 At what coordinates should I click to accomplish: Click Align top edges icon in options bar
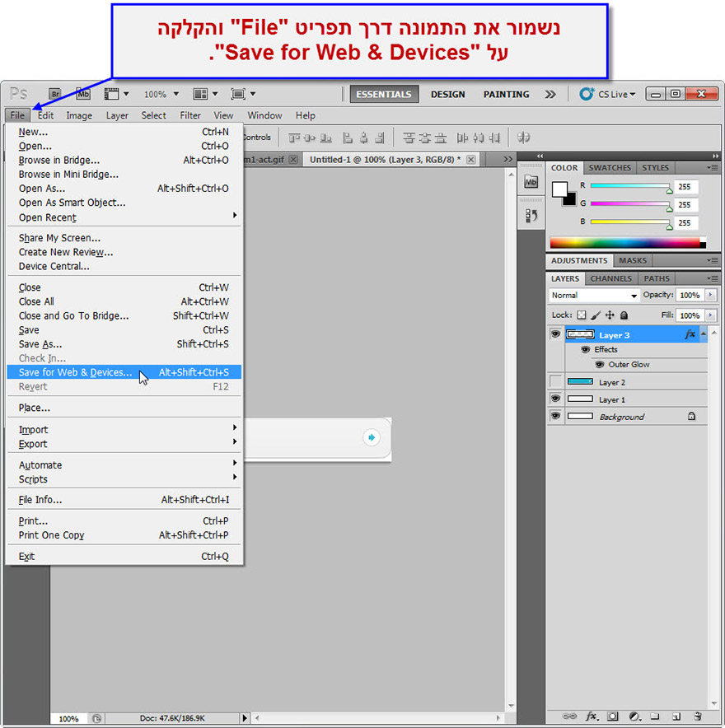tap(294, 138)
